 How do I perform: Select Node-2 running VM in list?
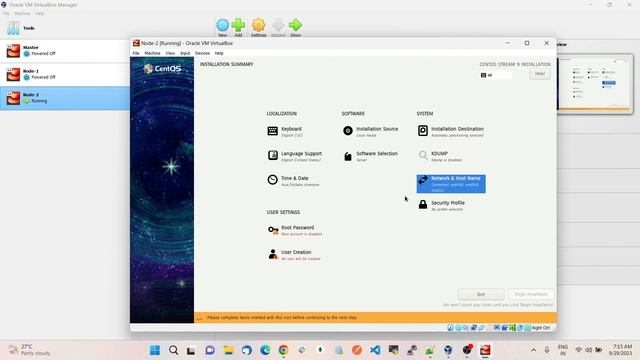pyautogui.click(x=65, y=98)
